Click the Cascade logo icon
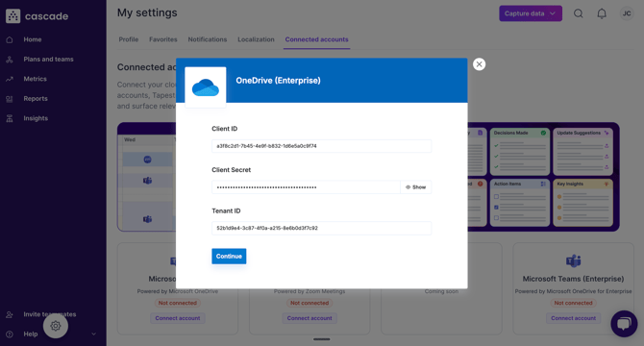Viewport: 644px width, 346px height. tap(13, 16)
